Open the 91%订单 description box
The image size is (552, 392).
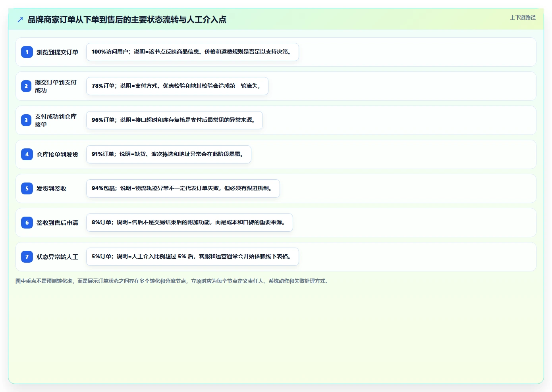click(x=169, y=154)
